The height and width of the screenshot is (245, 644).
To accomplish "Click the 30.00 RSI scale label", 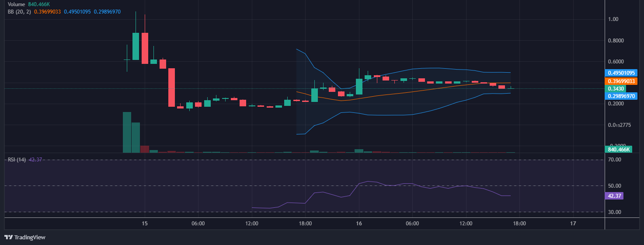I will [615, 212].
